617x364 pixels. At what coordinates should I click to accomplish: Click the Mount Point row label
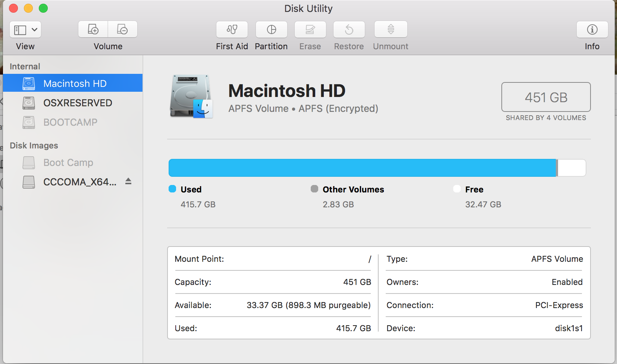tap(199, 259)
